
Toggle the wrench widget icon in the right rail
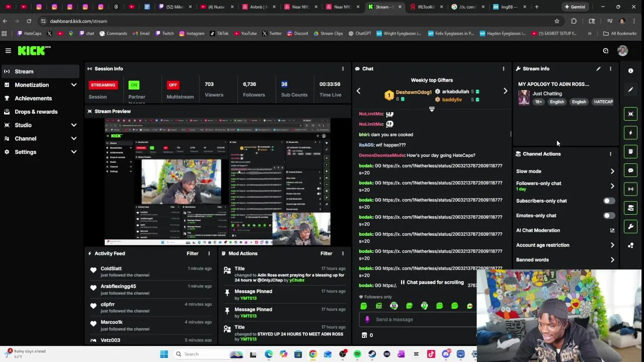point(630,227)
